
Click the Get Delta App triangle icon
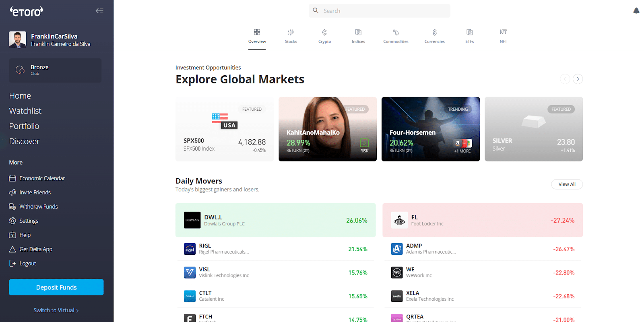[12, 249]
